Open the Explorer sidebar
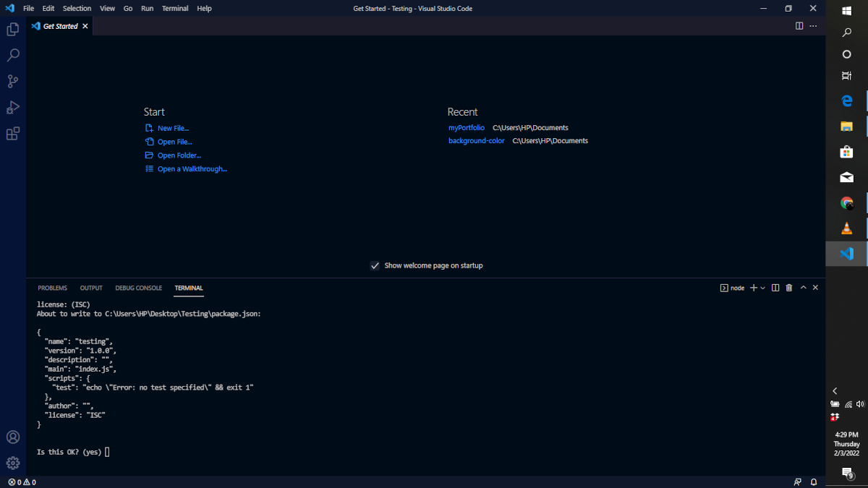The height and width of the screenshot is (488, 868). tap(13, 29)
